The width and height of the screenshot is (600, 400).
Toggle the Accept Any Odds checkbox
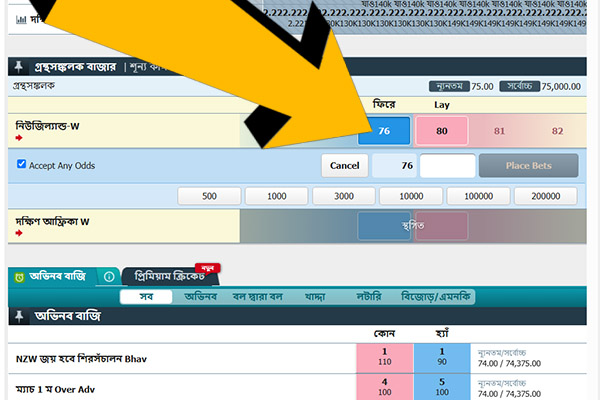pyautogui.click(x=22, y=164)
